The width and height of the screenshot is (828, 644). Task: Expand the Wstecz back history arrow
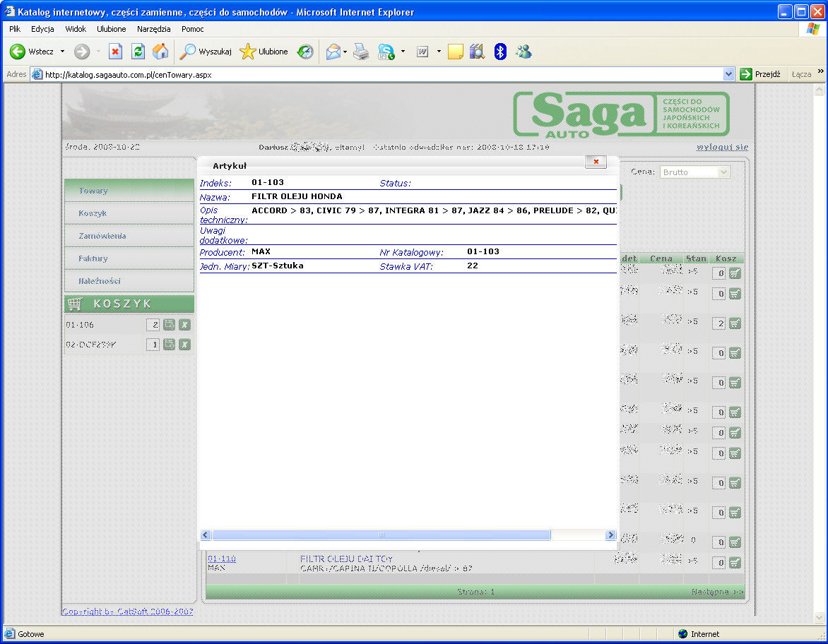62,52
